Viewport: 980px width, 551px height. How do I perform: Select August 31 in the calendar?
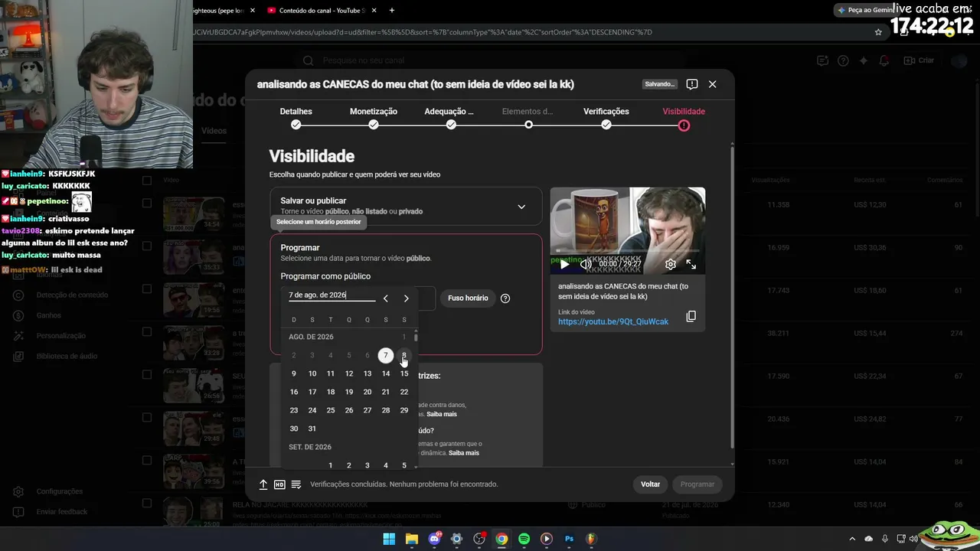[x=312, y=429]
